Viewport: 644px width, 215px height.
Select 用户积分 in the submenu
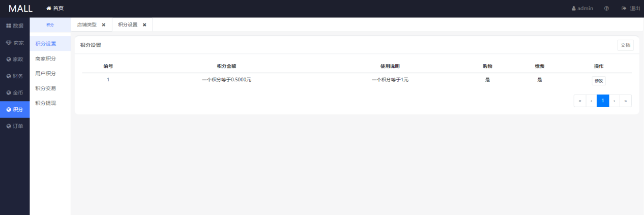tap(46, 73)
